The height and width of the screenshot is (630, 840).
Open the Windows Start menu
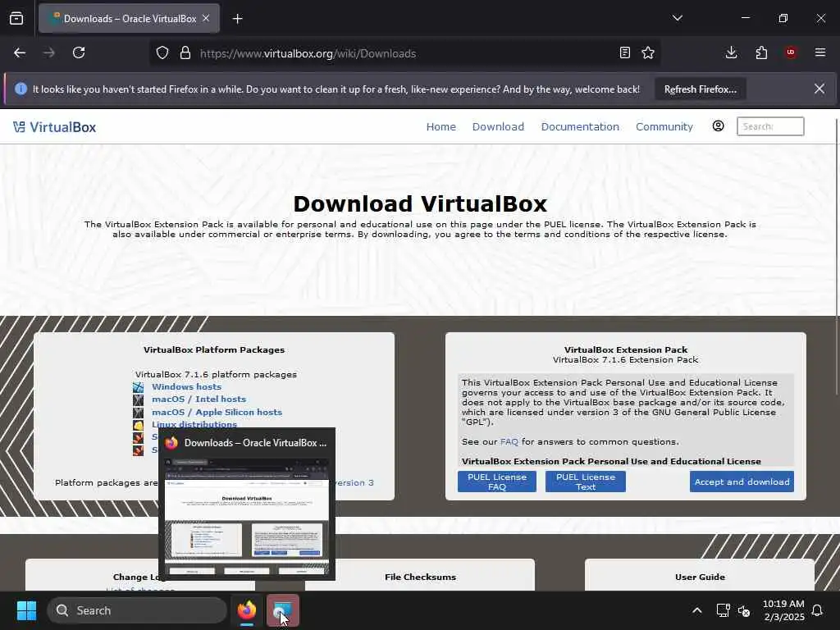[x=26, y=610]
